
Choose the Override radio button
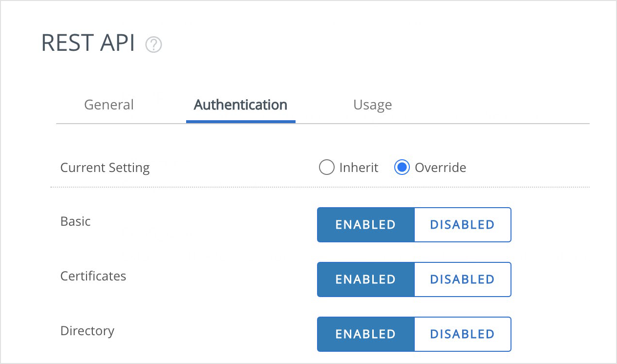coord(401,167)
